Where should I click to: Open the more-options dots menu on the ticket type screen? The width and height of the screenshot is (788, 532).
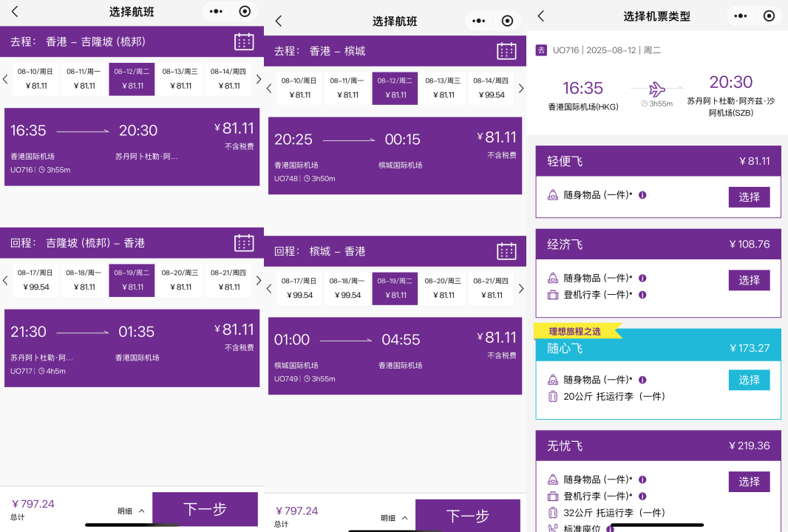point(740,16)
